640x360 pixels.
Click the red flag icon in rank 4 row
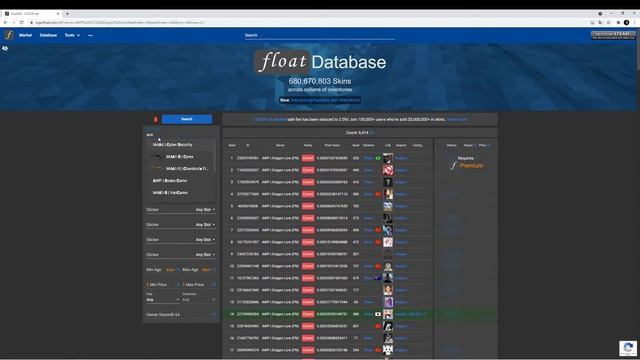click(378, 194)
